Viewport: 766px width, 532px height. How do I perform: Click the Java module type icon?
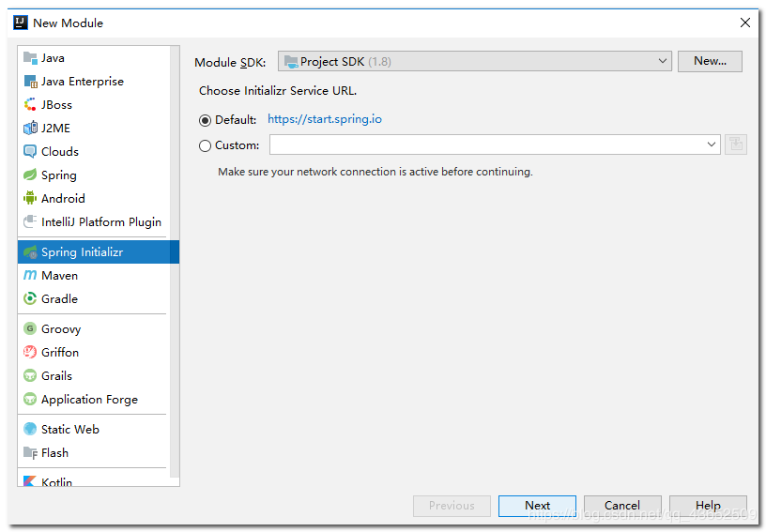[x=30, y=58]
